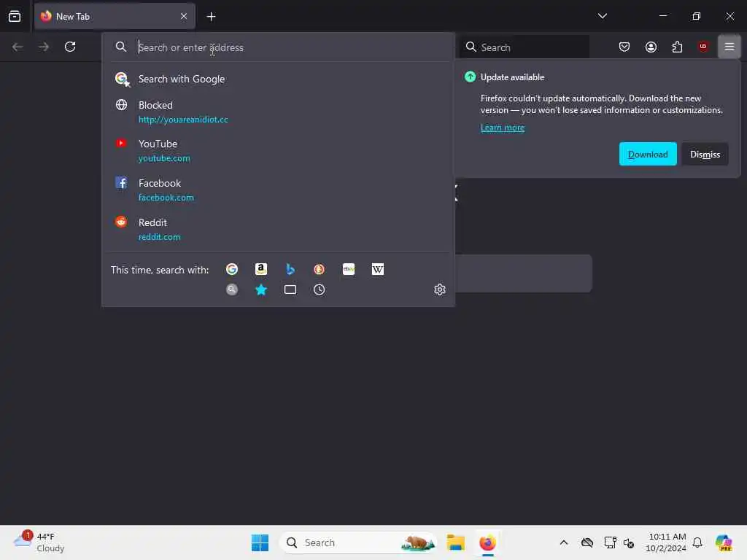Search this time with Bing icon
747x560 pixels.
(290, 270)
